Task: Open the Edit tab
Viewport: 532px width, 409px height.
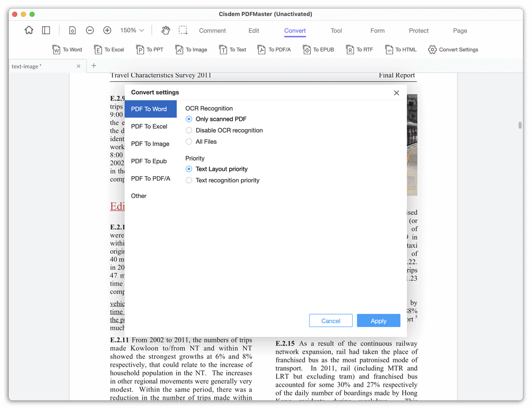Action: pos(253,30)
